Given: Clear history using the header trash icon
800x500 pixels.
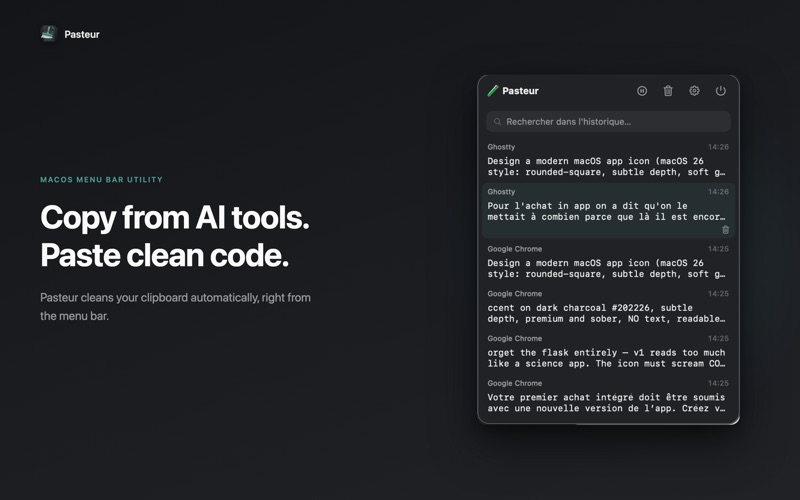Looking at the screenshot, I should point(668,91).
